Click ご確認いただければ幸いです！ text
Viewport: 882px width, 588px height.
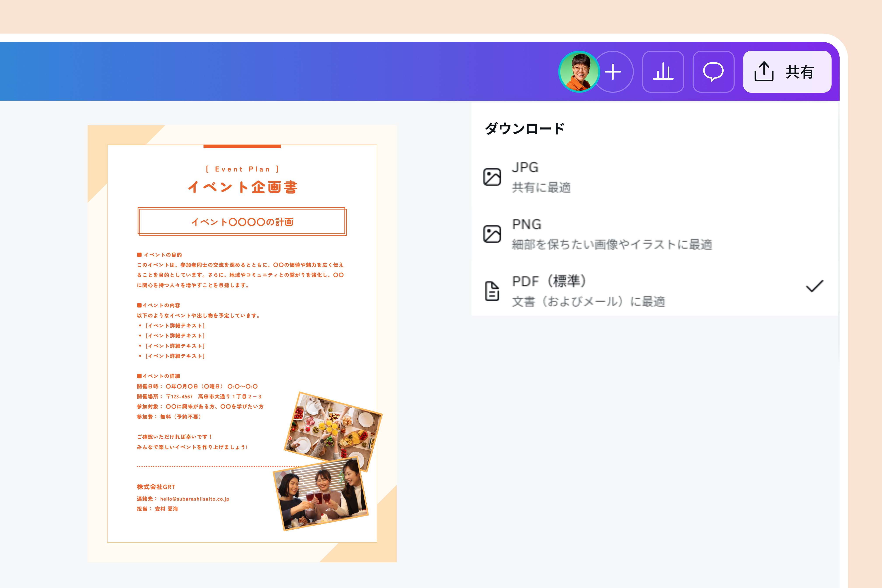coord(175,437)
